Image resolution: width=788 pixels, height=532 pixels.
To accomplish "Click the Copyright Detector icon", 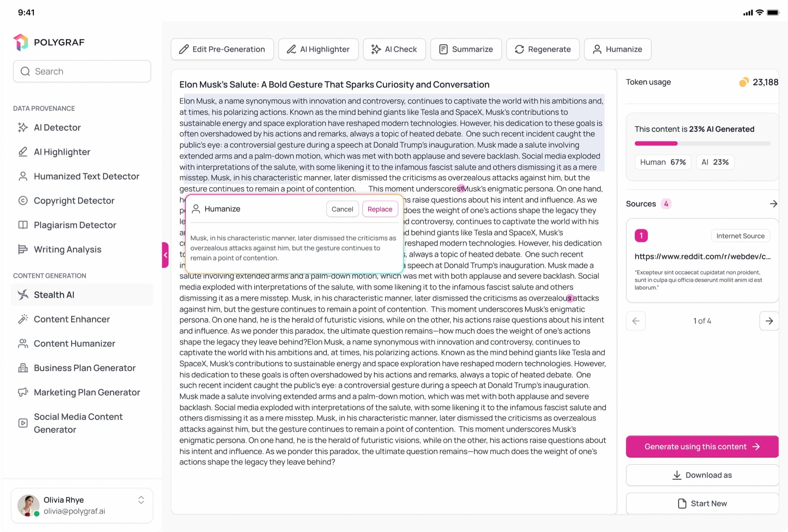I will 23,200.
